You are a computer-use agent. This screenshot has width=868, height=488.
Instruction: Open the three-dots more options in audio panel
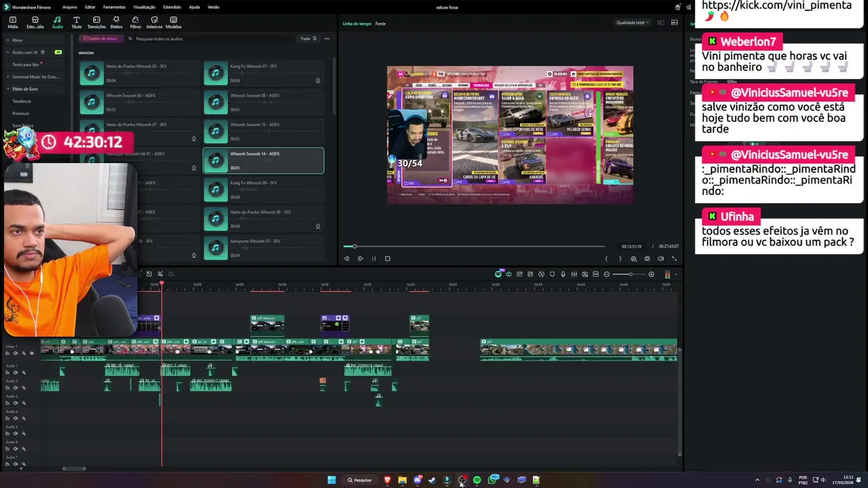click(327, 39)
